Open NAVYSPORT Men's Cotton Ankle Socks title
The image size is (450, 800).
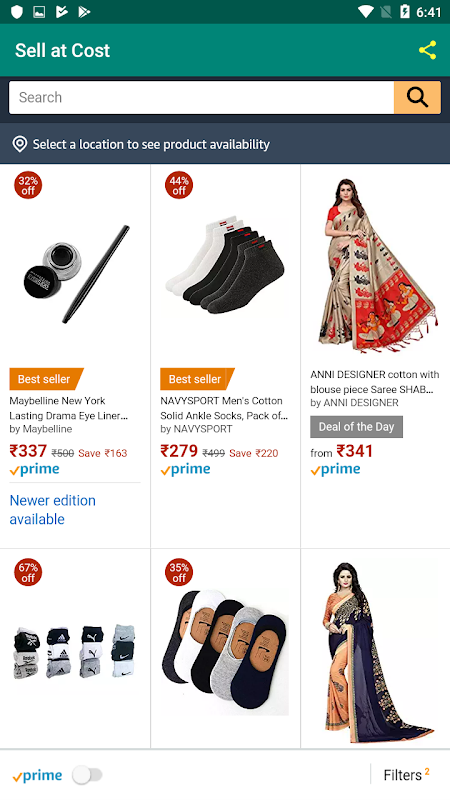pyautogui.click(x=224, y=408)
